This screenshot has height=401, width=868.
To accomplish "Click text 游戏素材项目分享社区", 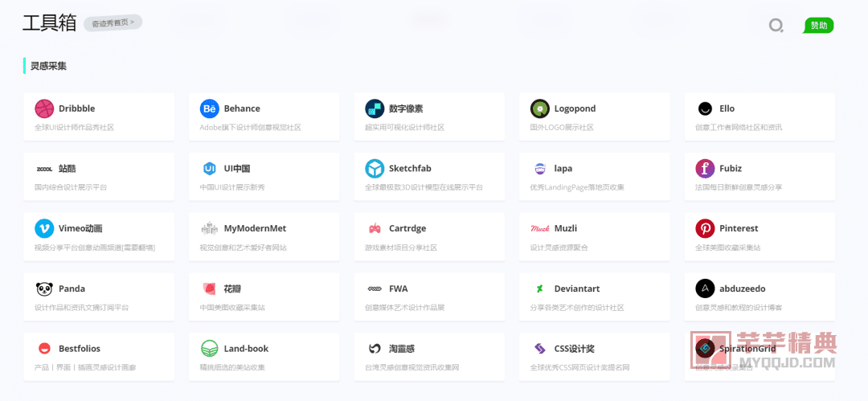I will click(x=401, y=248).
